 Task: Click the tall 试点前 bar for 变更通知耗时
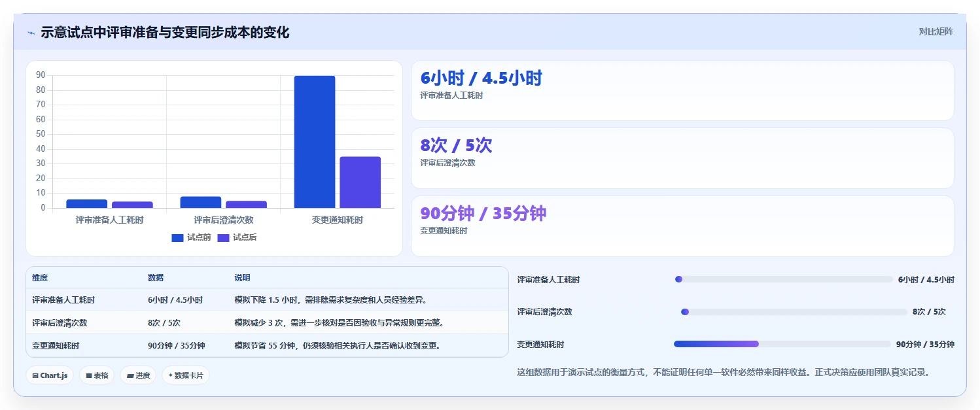tap(315, 142)
